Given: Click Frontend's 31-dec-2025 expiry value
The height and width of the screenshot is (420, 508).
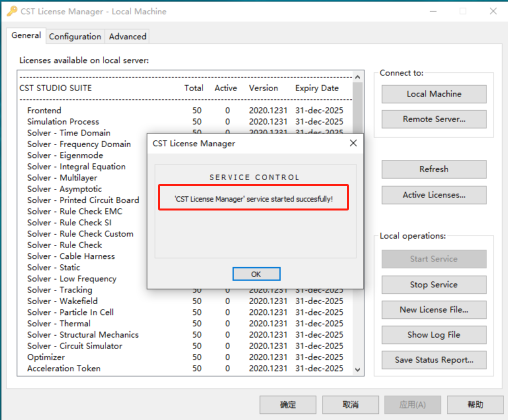Looking at the screenshot, I should (319, 110).
